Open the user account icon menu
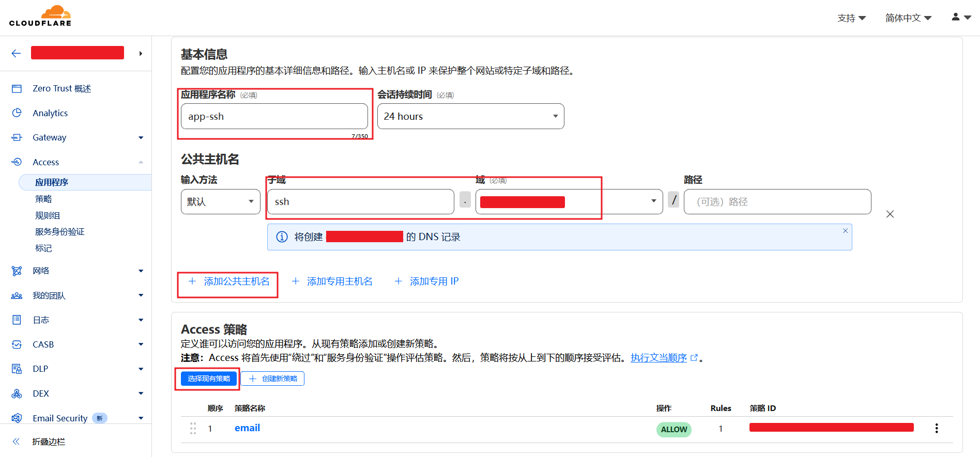The width and height of the screenshot is (980, 457). point(961,17)
